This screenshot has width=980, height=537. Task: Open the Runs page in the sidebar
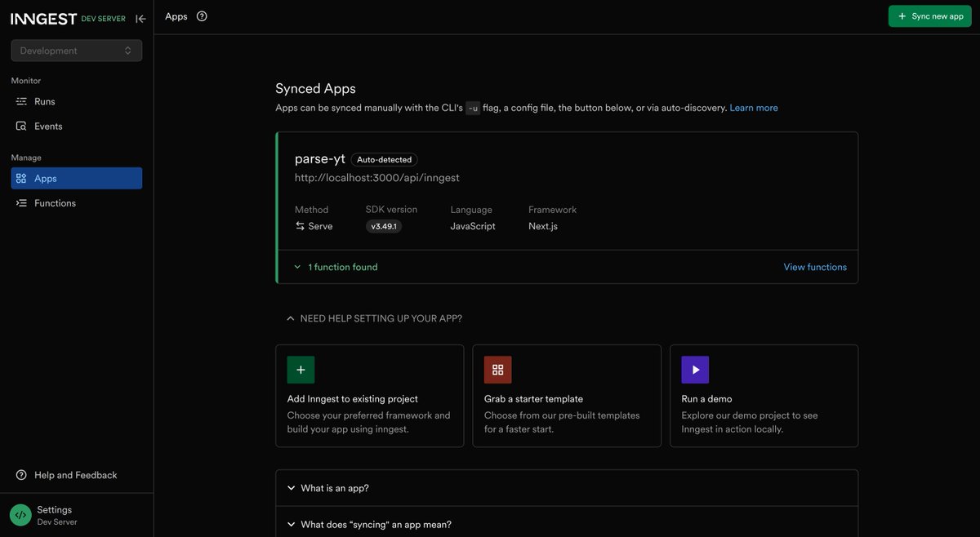point(77,101)
